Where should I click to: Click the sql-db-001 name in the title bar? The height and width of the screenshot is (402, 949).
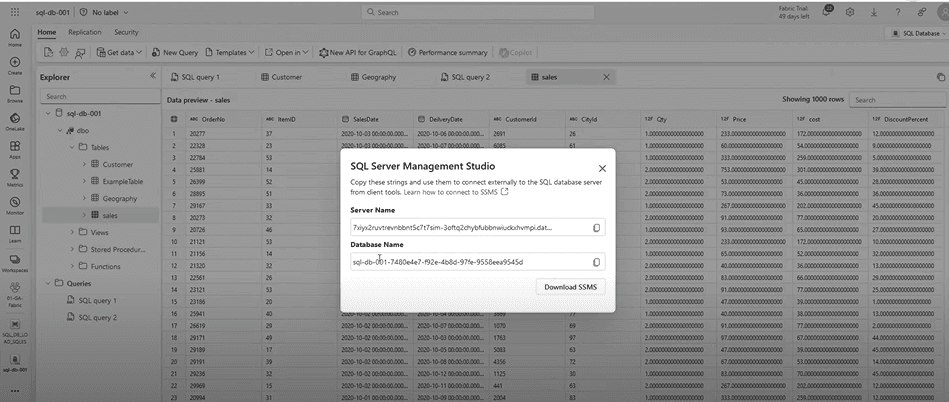[51, 12]
